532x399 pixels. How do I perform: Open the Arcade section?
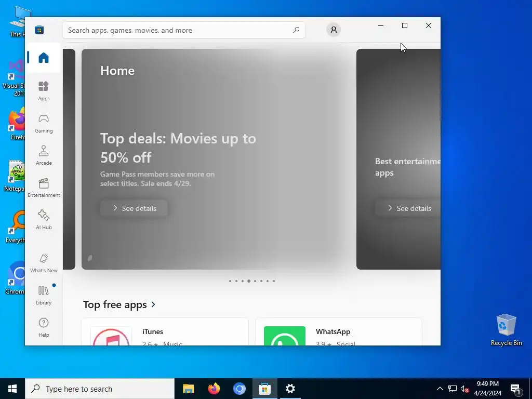click(x=44, y=155)
